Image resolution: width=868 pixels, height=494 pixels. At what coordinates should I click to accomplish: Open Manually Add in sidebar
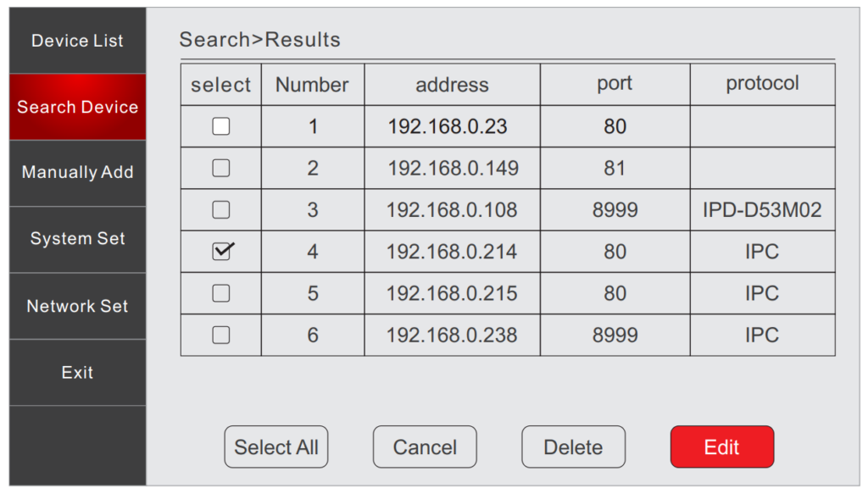(x=77, y=172)
